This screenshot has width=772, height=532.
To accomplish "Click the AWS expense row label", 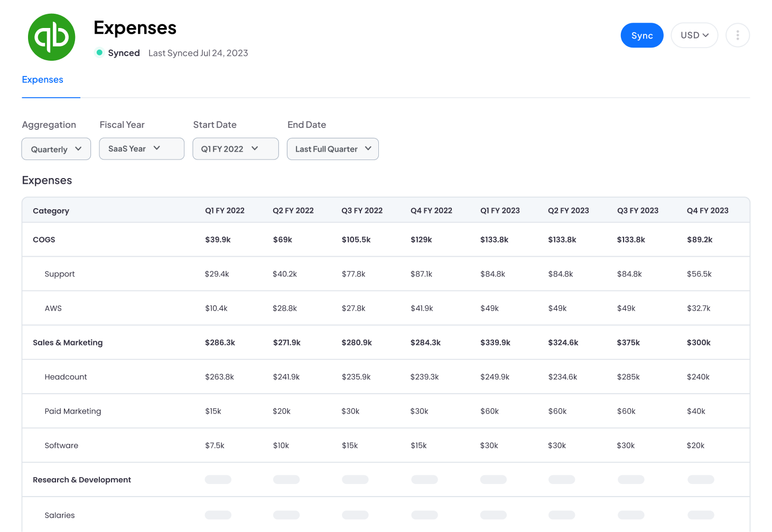I will pyautogui.click(x=53, y=309).
